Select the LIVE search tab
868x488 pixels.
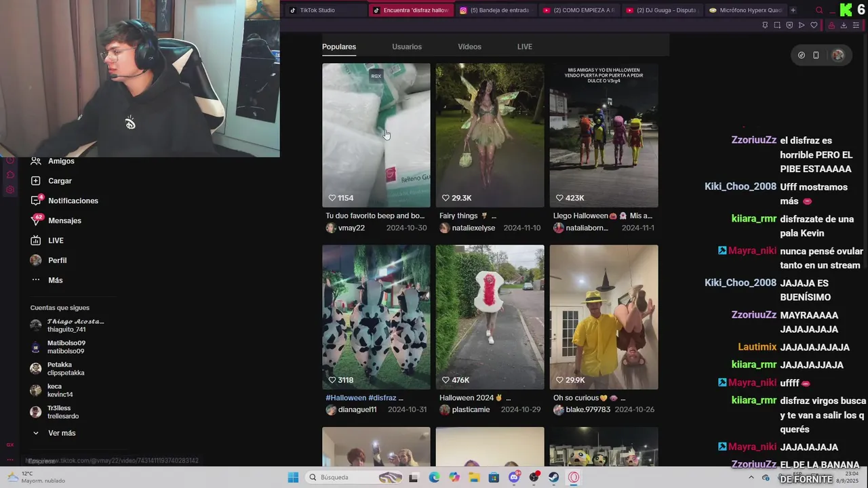tap(525, 47)
